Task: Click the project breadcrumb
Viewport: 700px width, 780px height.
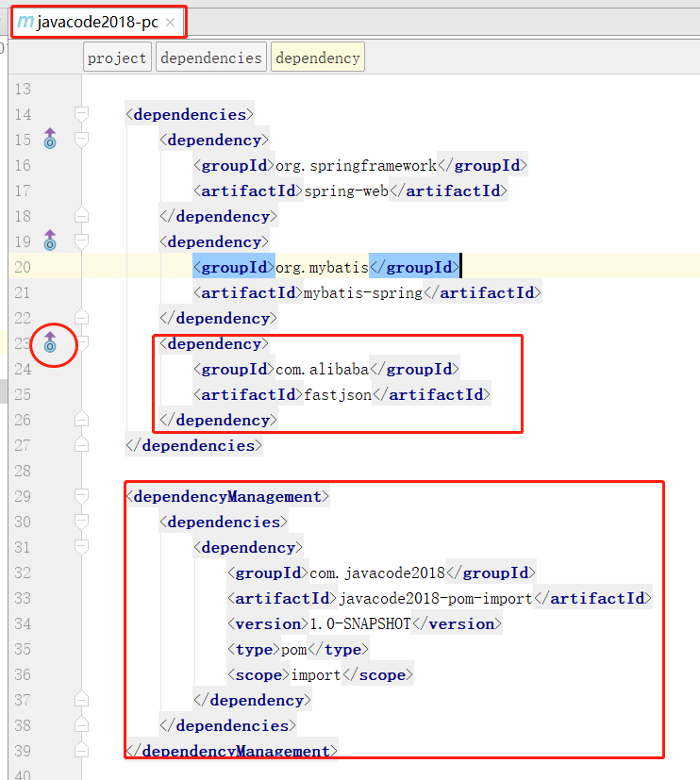Action: [117, 58]
